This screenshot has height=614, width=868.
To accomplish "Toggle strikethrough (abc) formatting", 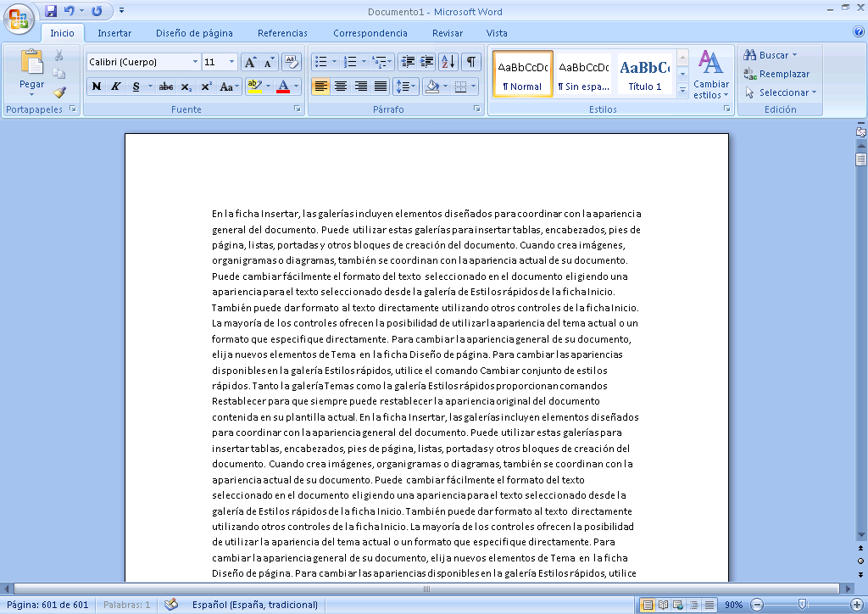I will coord(166,87).
